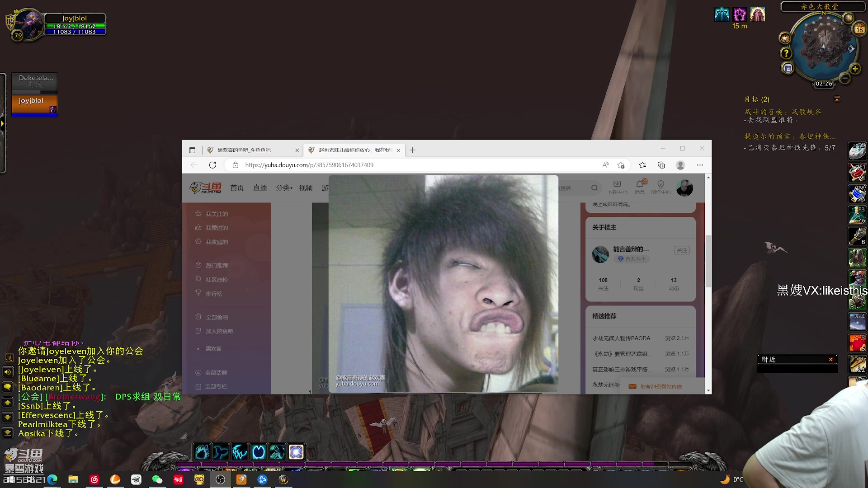Screen dimensions: 868x488
Task: Select the Joyjblol party frame
Action: pos(35,106)
